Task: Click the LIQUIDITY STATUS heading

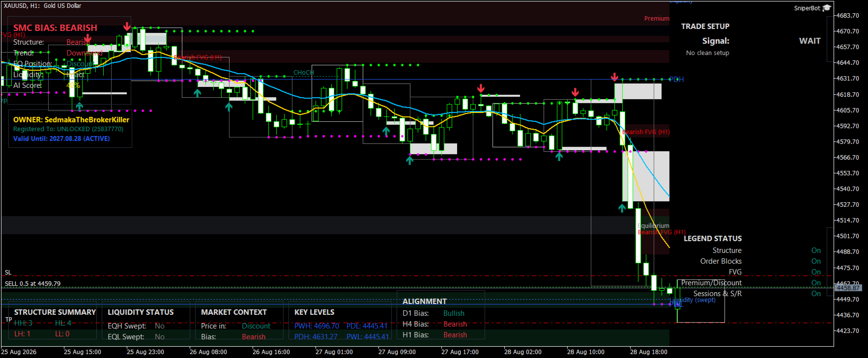Action: pyautogui.click(x=141, y=312)
